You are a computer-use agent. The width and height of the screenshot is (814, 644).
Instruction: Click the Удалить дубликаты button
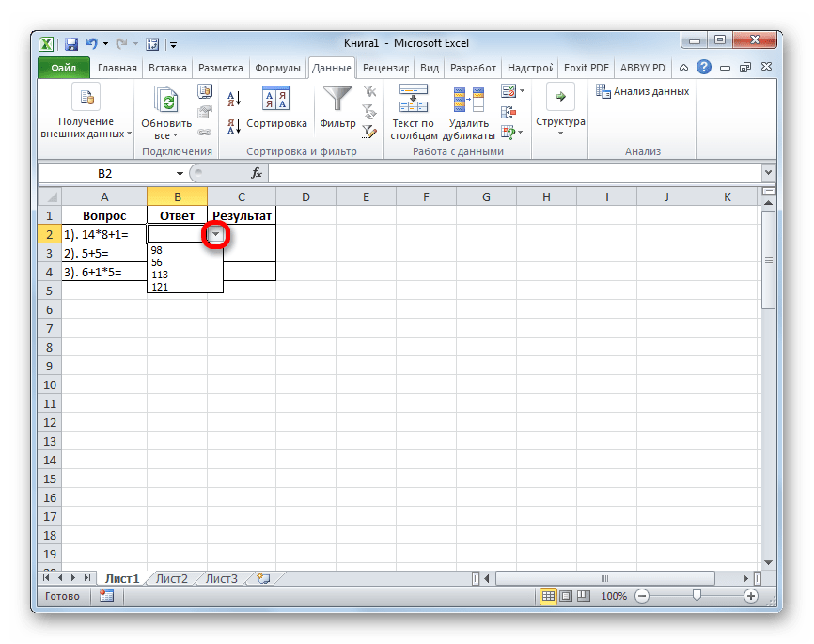469,112
